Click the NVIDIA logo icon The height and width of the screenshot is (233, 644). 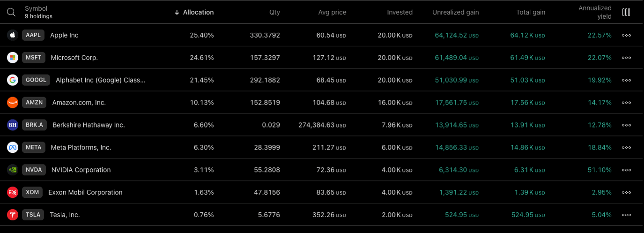[x=13, y=170]
